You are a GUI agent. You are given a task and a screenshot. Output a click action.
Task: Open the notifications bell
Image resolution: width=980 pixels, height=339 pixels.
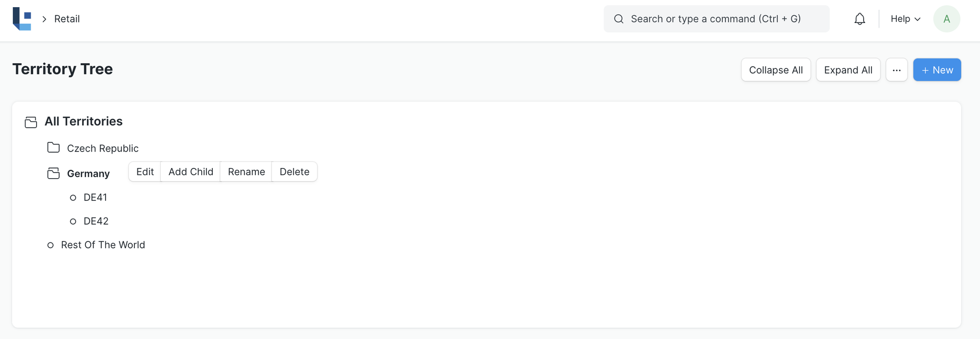coord(860,19)
